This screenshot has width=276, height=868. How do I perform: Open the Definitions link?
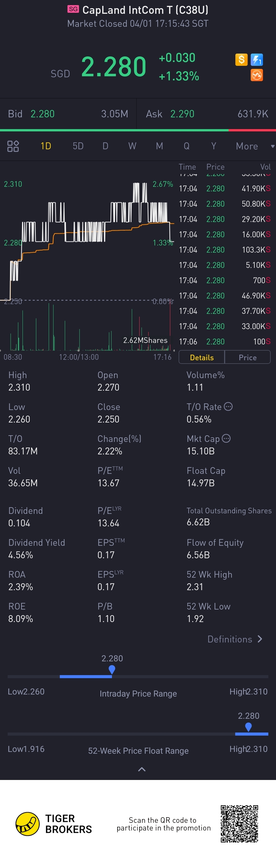(x=235, y=639)
